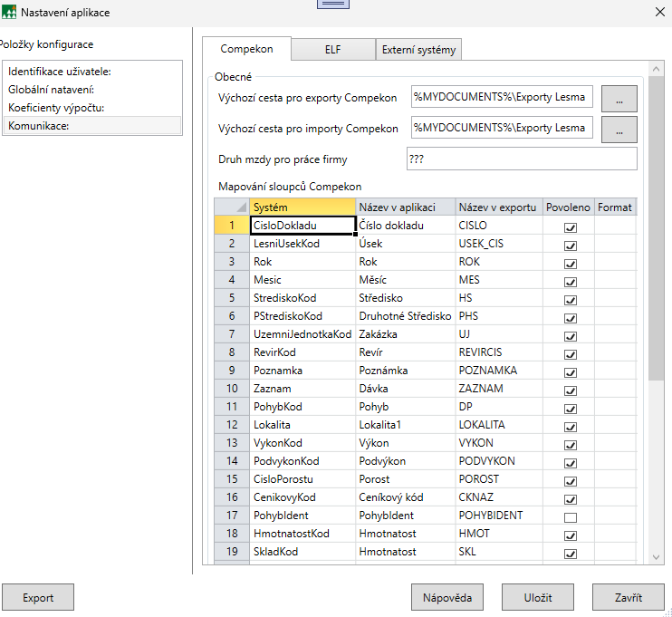
Task: Toggle Povoleno checkbox for RevirKod row
Action: 571,353
